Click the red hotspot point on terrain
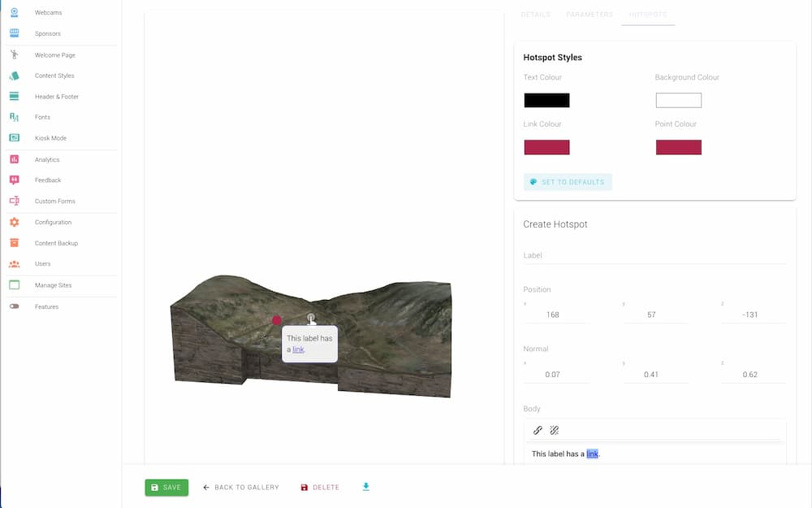Viewport: 812px width, 508px height. (x=277, y=320)
